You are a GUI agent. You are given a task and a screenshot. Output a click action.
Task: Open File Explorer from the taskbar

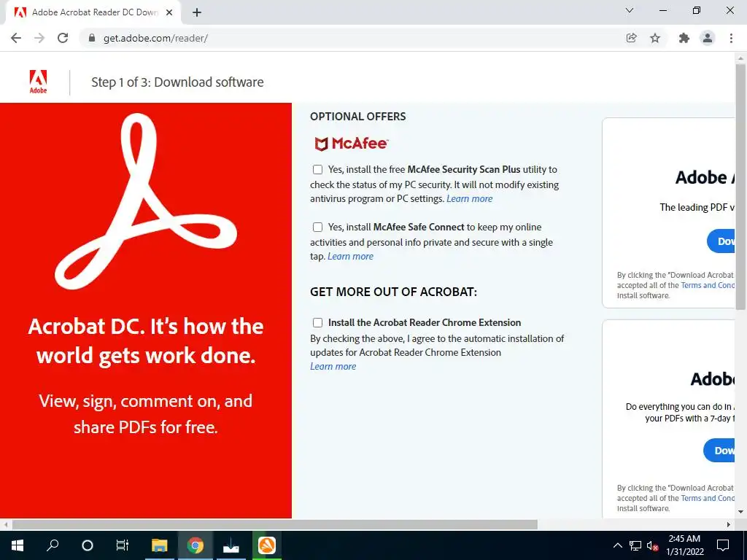[x=160, y=545]
